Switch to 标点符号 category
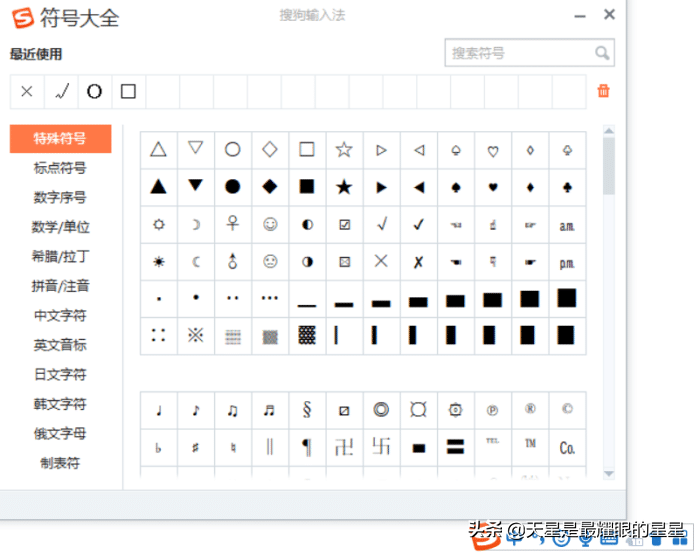The image size is (700, 554). pyautogui.click(x=60, y=168)
